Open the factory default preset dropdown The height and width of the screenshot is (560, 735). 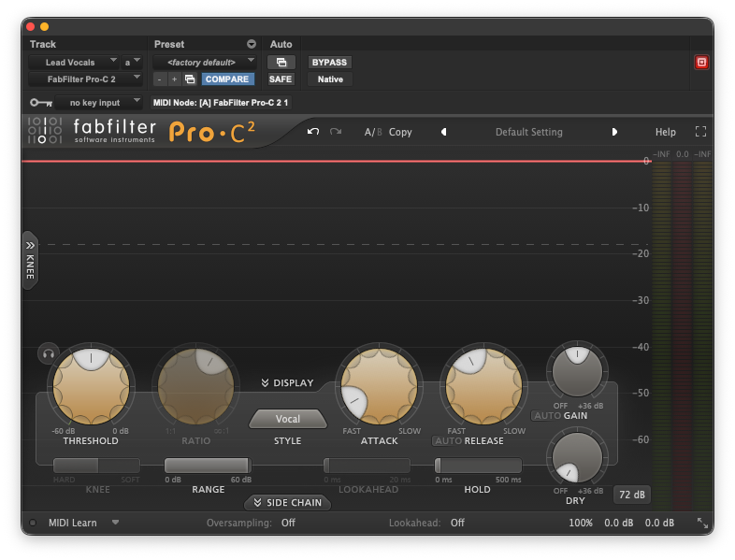(204, 63)
